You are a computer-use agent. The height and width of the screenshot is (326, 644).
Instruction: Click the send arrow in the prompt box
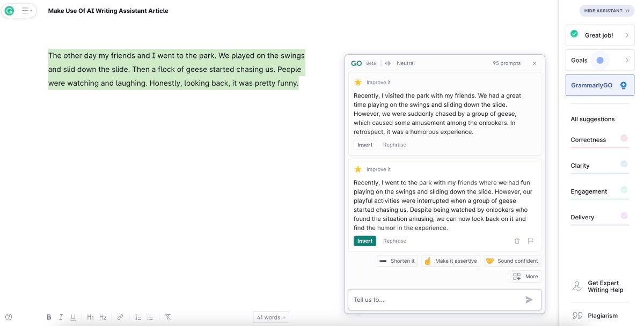pos(529,300)
